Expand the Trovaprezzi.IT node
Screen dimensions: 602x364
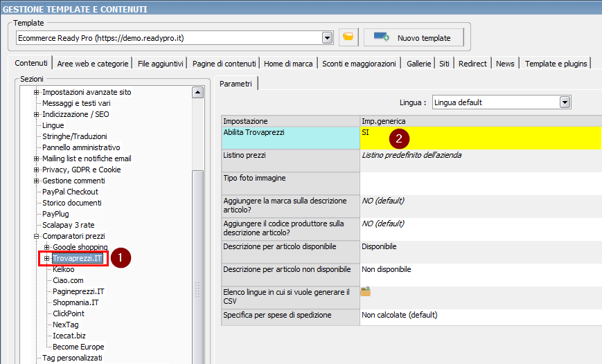[x=46, y=258]
